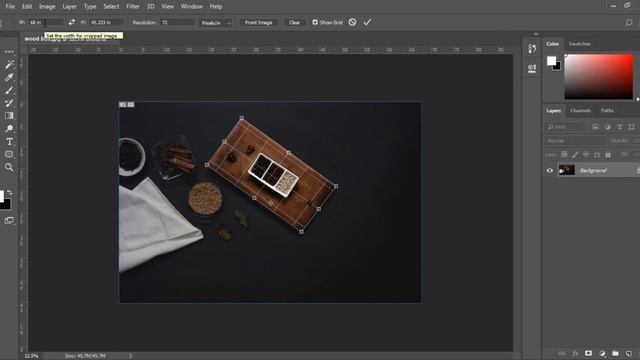
Task: Select the Rectangle shape tool
Action: tap(9, 154)
